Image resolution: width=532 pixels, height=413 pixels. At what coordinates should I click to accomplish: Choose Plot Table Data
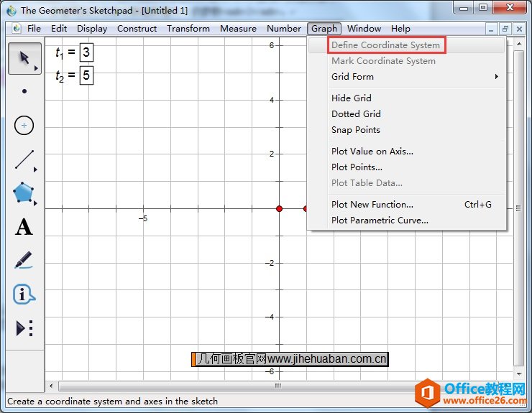407,183
